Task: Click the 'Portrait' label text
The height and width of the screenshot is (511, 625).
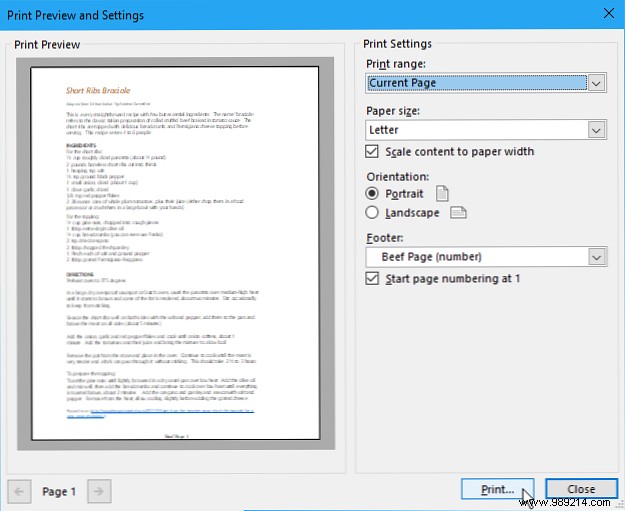Action: (x=404, y=194)
